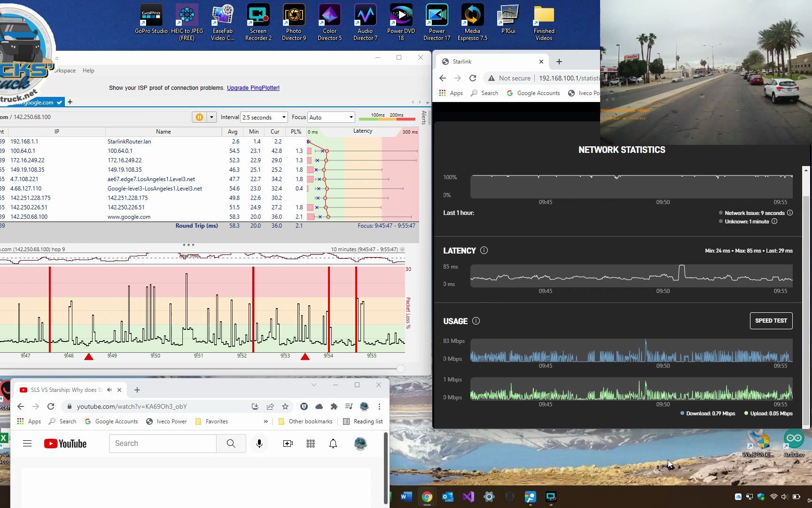
Task: Open the Interval 2.5 seconds dropdown
Action: (x=264, y=117)
